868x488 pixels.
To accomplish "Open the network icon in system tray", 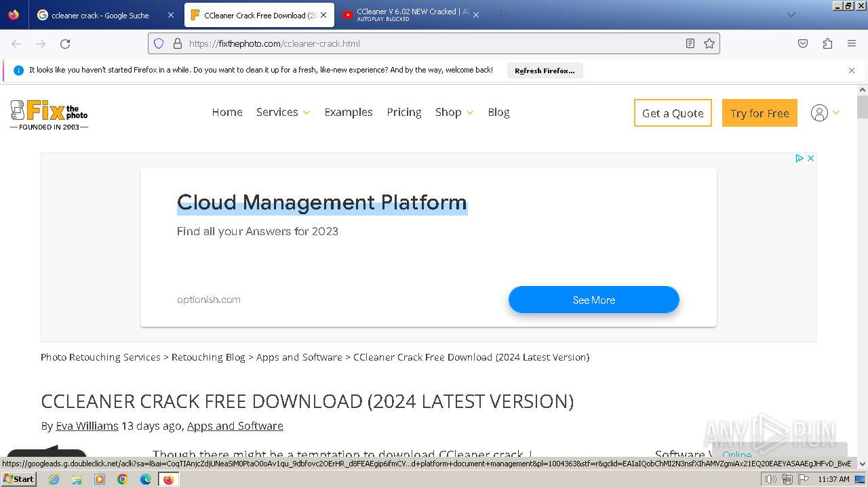I will click(x=787, y=479).
